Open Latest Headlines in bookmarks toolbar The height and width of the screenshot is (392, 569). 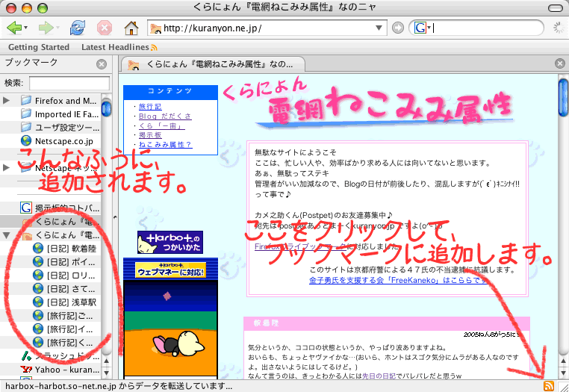(x=114, y=47)
